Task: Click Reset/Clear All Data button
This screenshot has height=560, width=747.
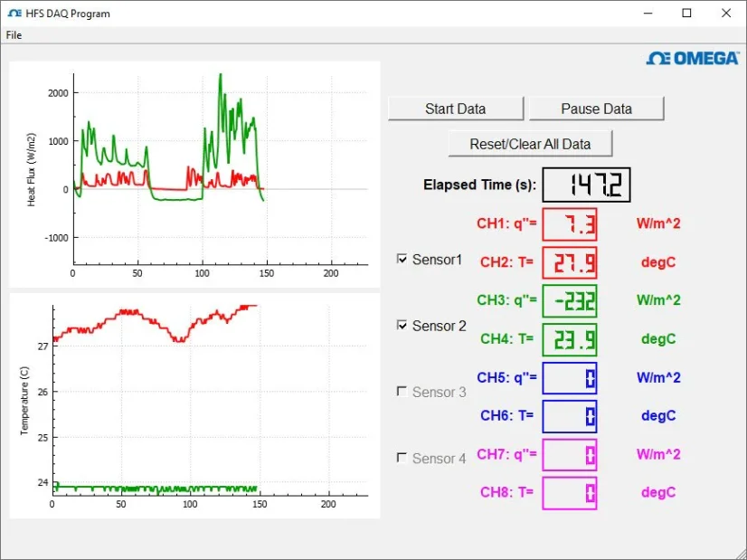Action: click(x=530, y=144)
